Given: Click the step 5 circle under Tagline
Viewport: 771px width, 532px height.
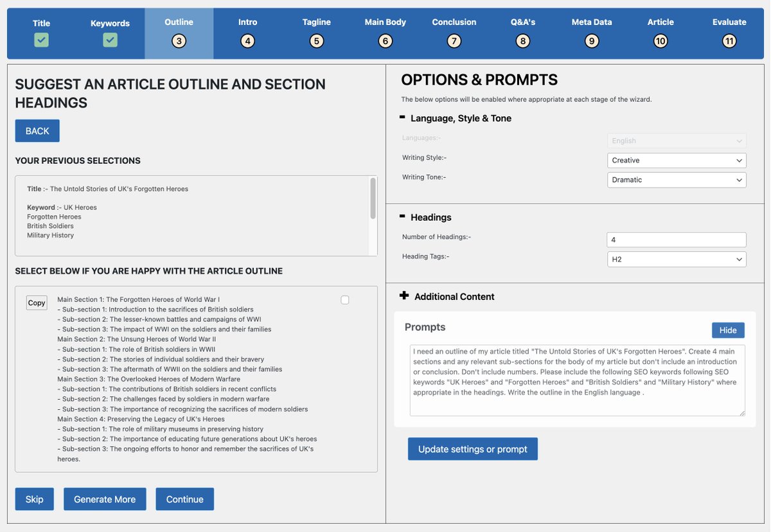Looking at the screenshot, I should click(316, 41).
